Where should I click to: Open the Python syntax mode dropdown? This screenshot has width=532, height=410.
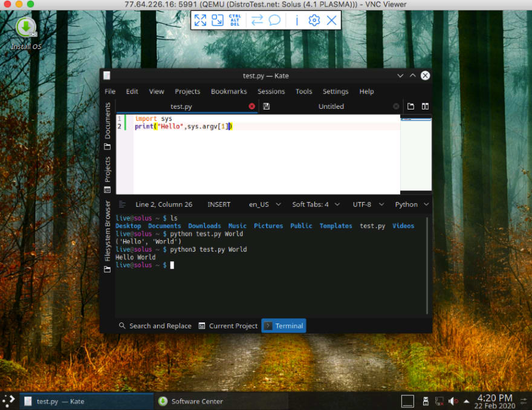pos(412,204)
